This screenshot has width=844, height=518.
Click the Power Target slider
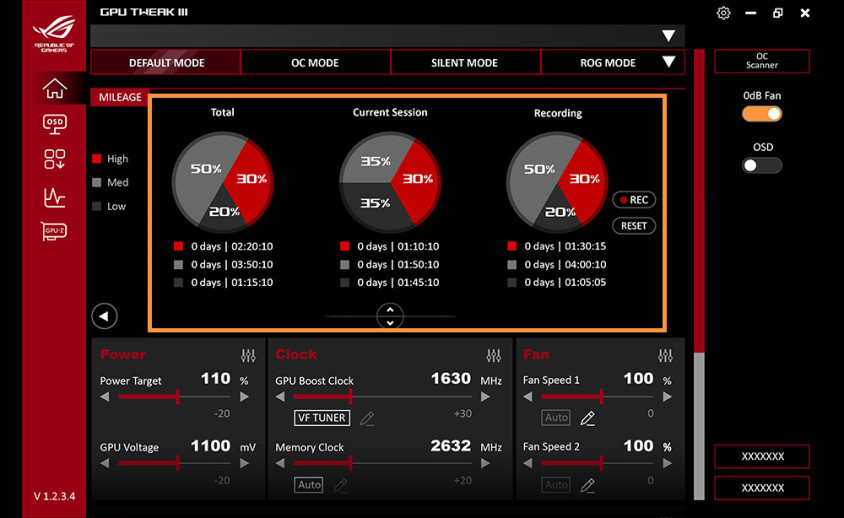click(x=175, y=397)
